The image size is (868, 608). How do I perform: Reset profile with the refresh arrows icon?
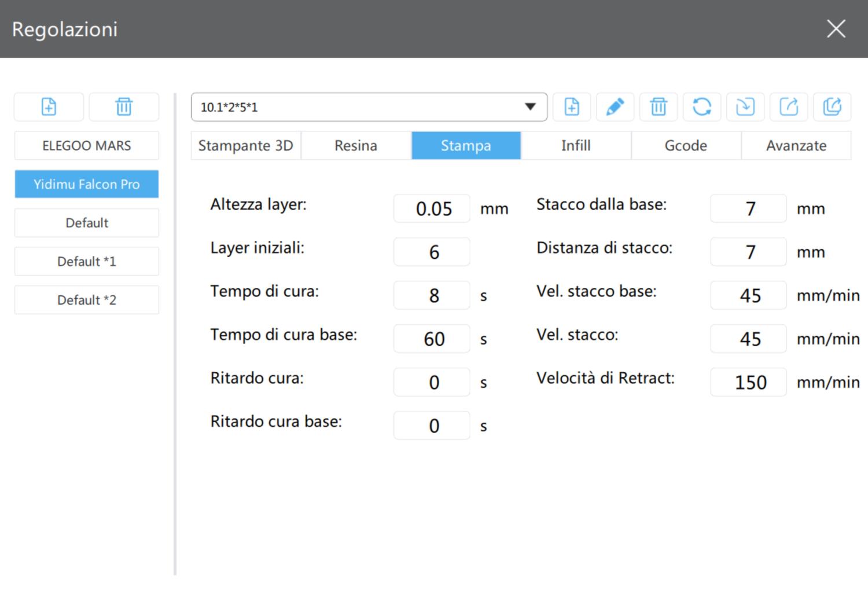coord(702,107)
